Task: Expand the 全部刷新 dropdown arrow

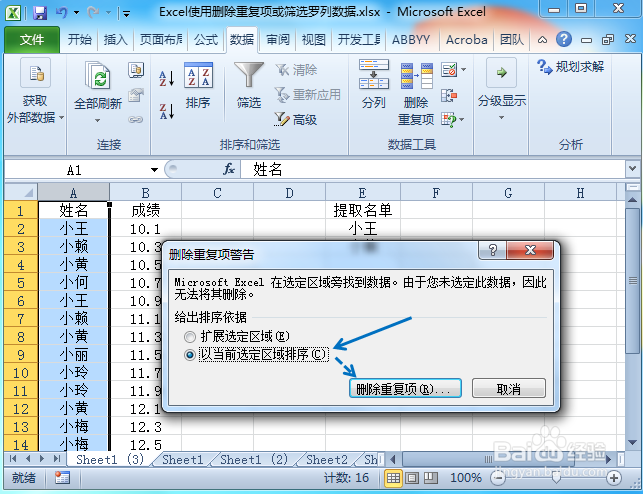Action: click(98, 121)
